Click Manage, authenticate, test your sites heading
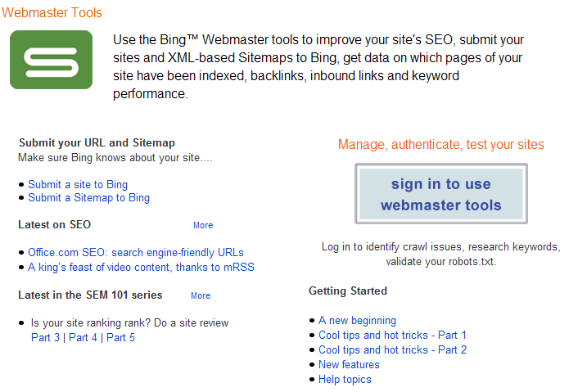569x392 pixels. [x=441, y=144]
